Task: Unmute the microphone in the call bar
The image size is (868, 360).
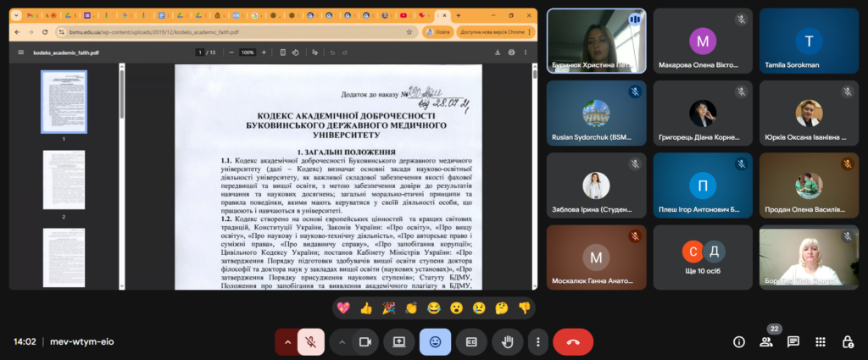Action: click(x=311, y=341)
